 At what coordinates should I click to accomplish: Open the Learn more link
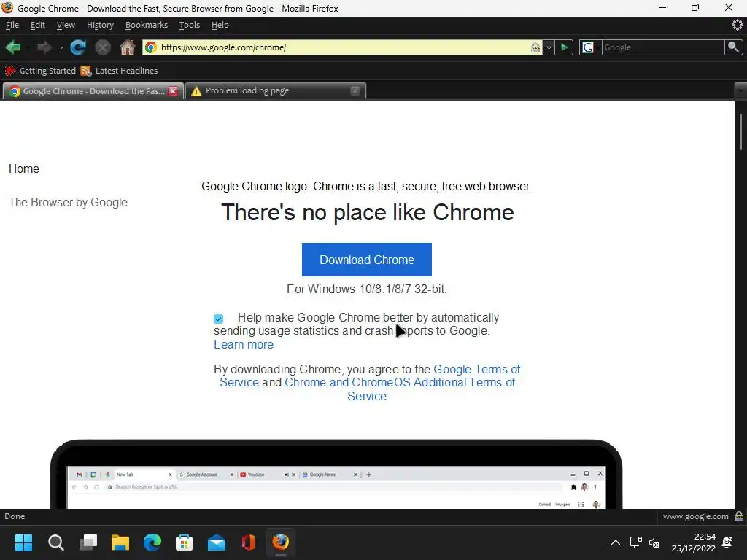point(244,344)
